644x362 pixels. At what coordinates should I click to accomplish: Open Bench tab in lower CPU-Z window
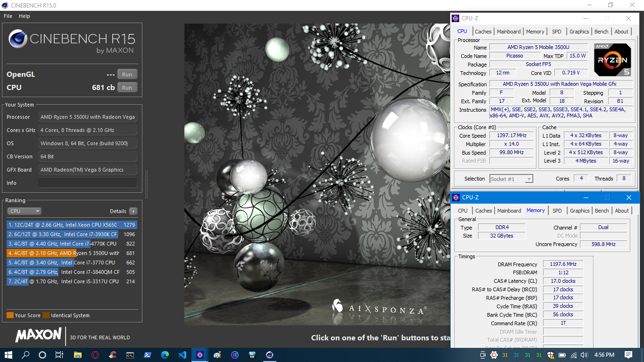point(602,211)
